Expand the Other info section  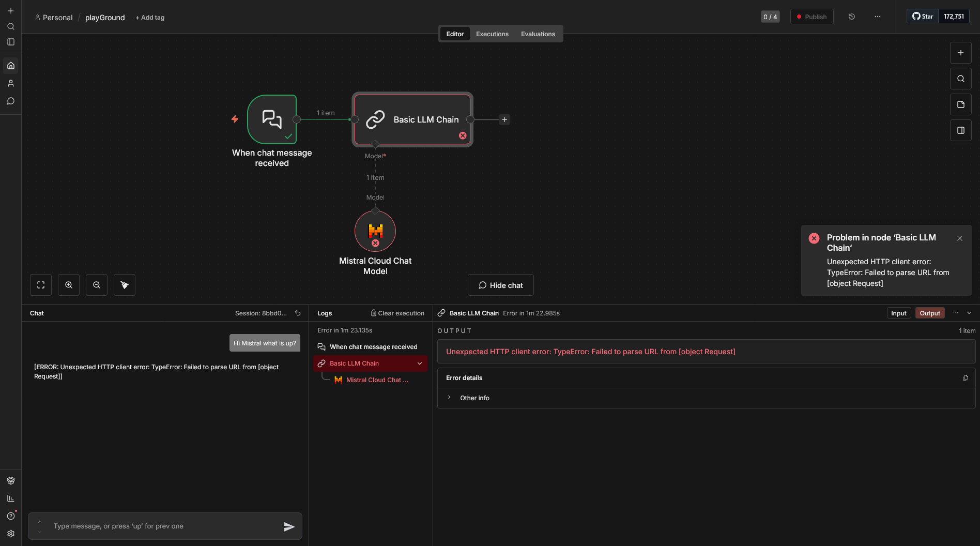(449, 398)
